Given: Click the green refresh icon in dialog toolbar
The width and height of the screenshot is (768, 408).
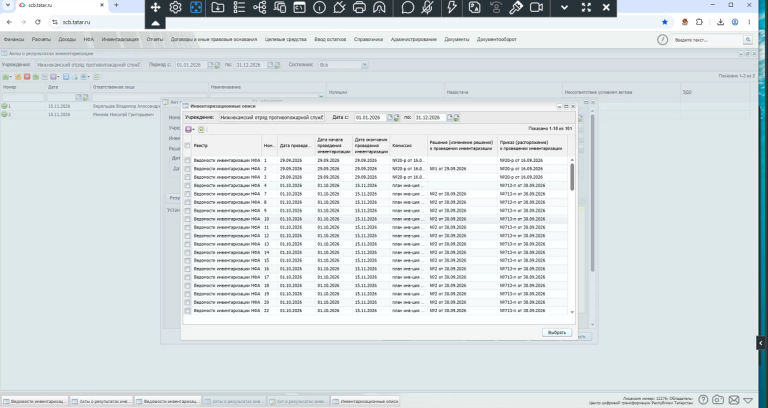Looking at the screenshot, I should coord(201,129).
